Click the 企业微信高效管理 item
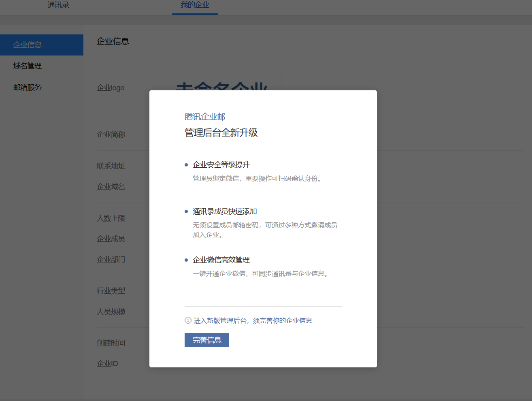Viewport: 532px width, 401px height. click(221, 260)
